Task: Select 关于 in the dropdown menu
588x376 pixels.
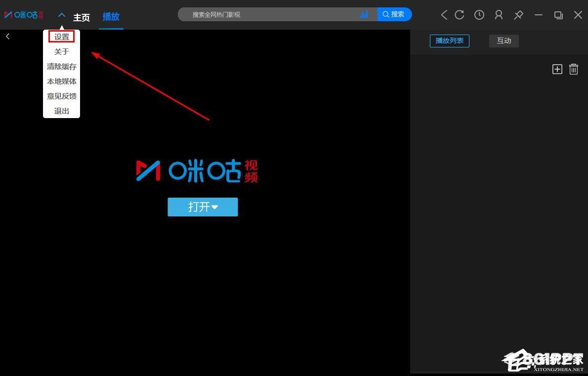Action: [x=61, y=52]
